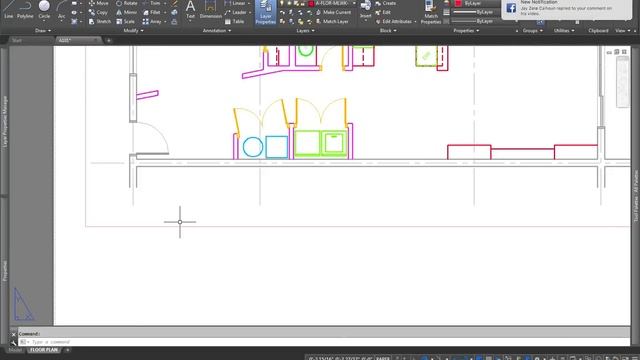The image size is (640, 360).
Task: Click the navigation bar in viewport
Action: 622,82
